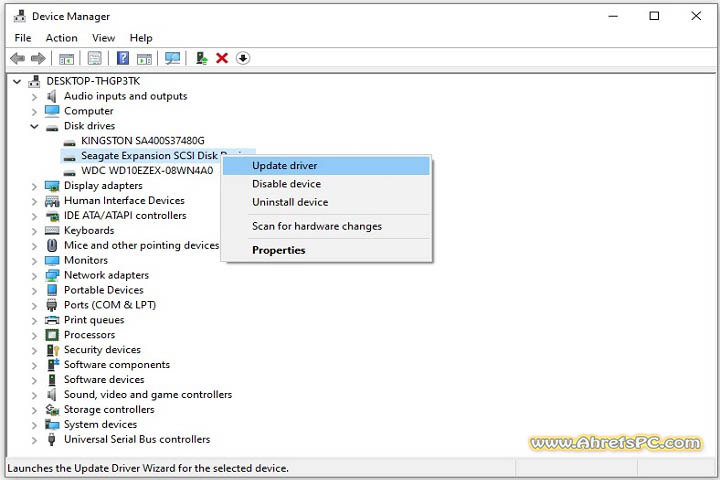Toggle the action pane toolbar icon
Viewport: 720px width, 480px height.
(144, 59)
